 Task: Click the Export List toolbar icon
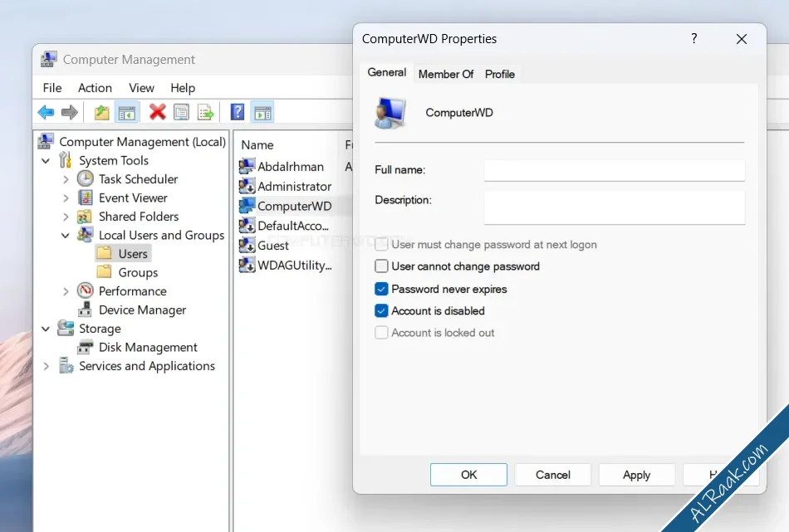pos(206,112)
